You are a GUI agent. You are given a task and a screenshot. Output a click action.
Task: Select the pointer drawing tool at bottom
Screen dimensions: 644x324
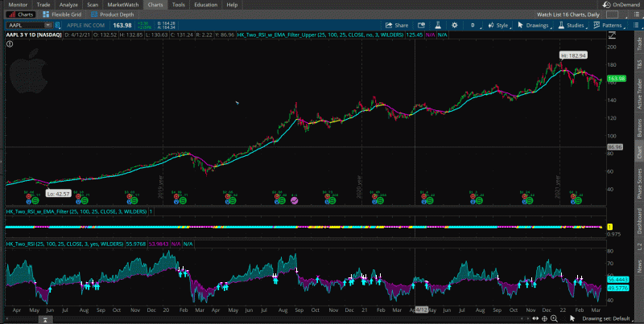(573, 318)
